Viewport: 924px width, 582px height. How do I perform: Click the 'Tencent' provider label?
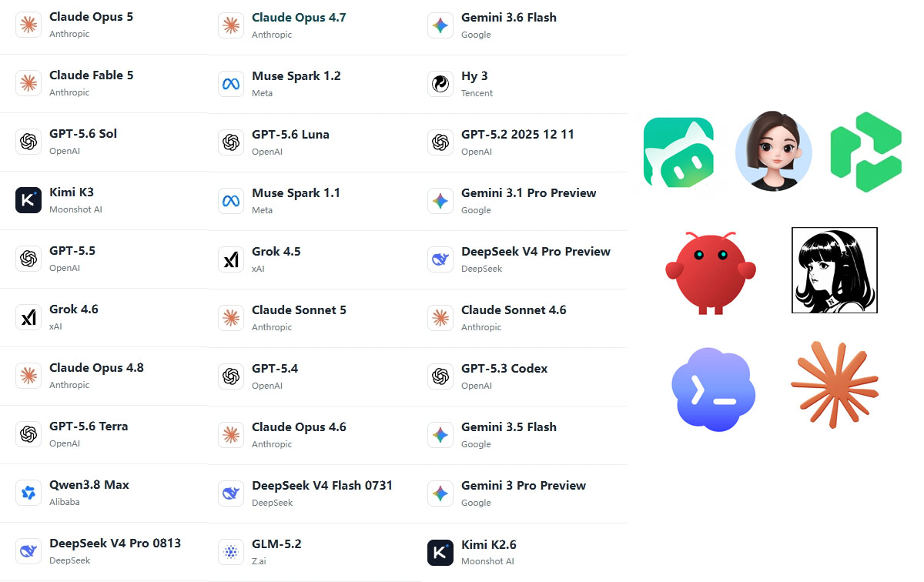[477, 93]
